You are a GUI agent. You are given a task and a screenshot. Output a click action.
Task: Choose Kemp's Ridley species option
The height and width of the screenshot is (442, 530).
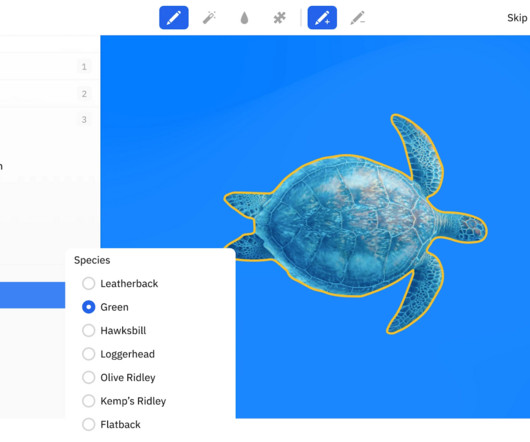tap(124, 401)
